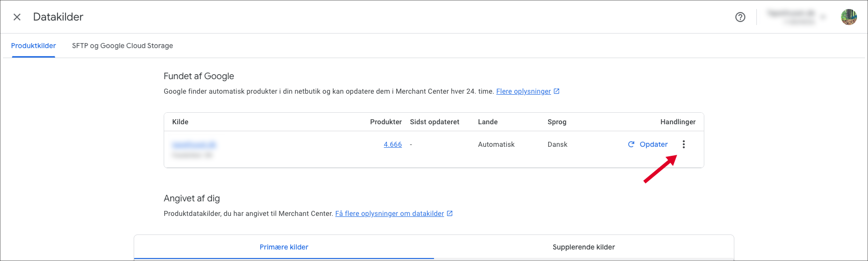The image size is (868, 261).
Task: Expand the account switcher dropdown arrow
Action: (x=822, y=18)
